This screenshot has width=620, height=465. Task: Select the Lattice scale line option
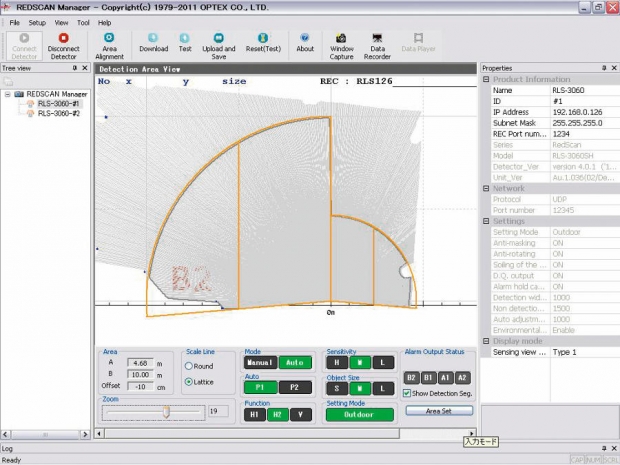coord(189,382)
